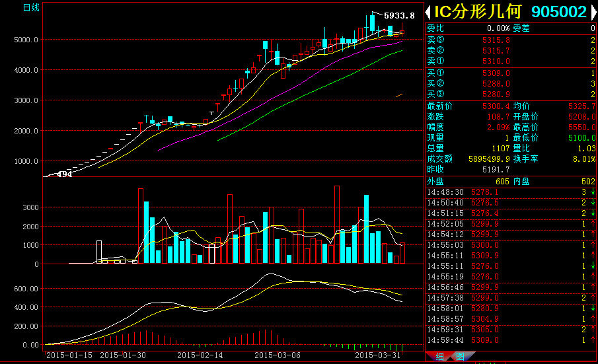598x364 pixels.
Task: Select the 14:58:57 tick at 5304.9
Action: pos(511,319)
